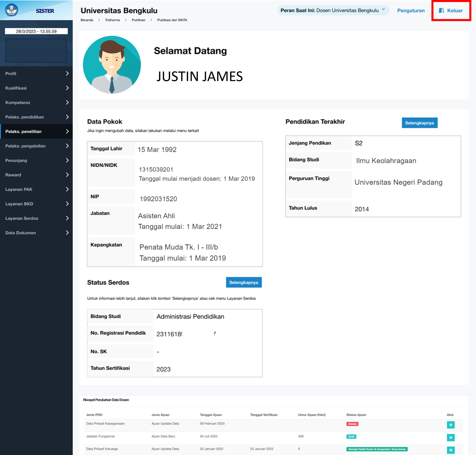Click the SISTER title in the sidebar

[x=45, y=11]
